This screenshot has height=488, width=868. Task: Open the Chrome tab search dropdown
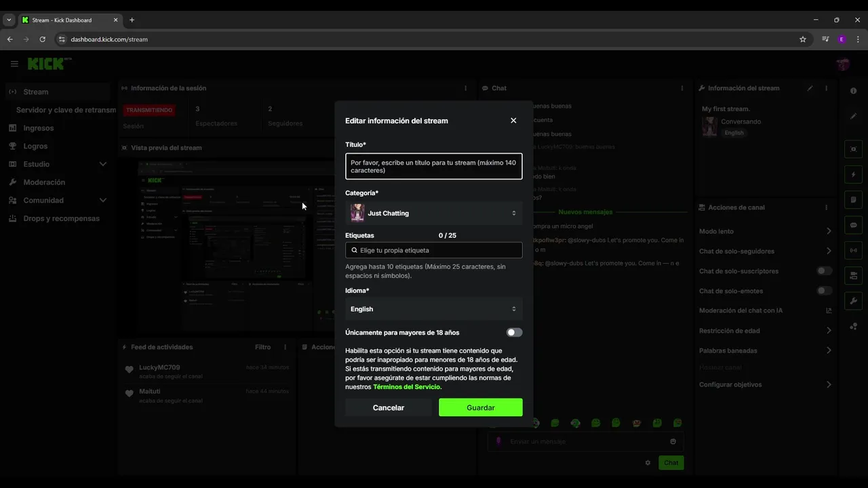9,20
